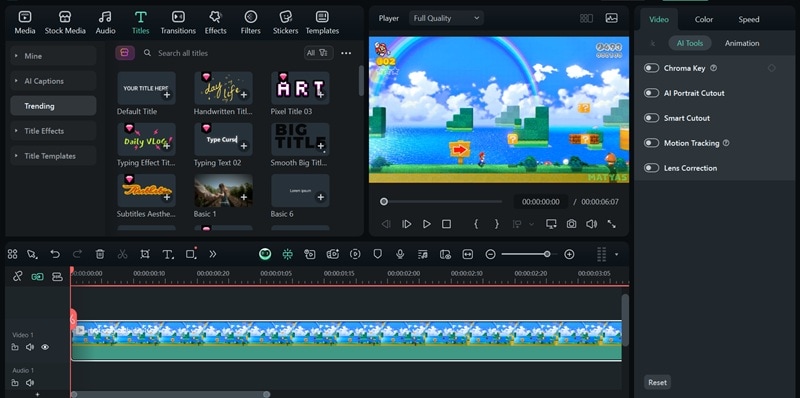
Task: Click the Chroma Key keyframe diamond
Action: click(771, 68)
